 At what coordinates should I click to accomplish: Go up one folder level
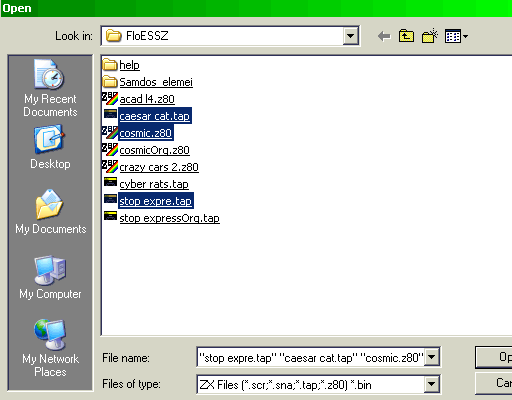coord(406,36)
